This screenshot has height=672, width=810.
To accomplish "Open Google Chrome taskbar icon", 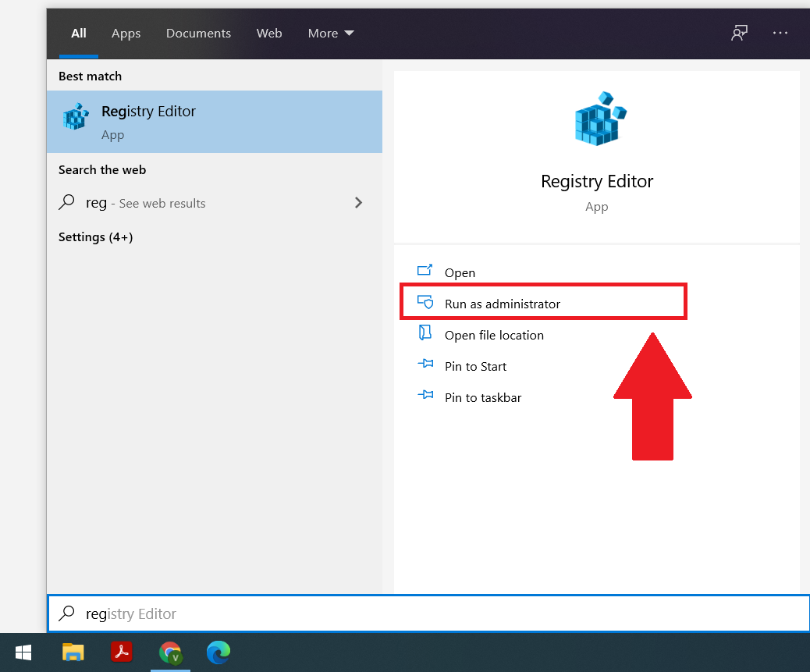I will coord(170,652).
